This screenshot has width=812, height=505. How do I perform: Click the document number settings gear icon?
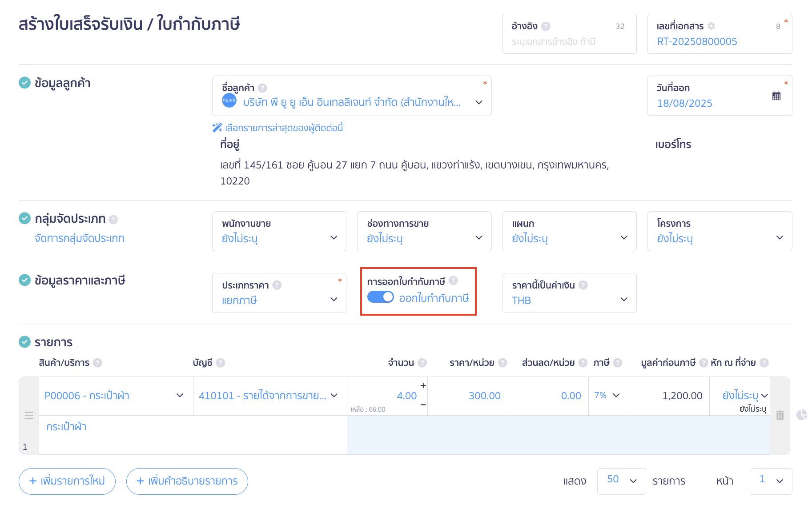[x=712, y=26]
